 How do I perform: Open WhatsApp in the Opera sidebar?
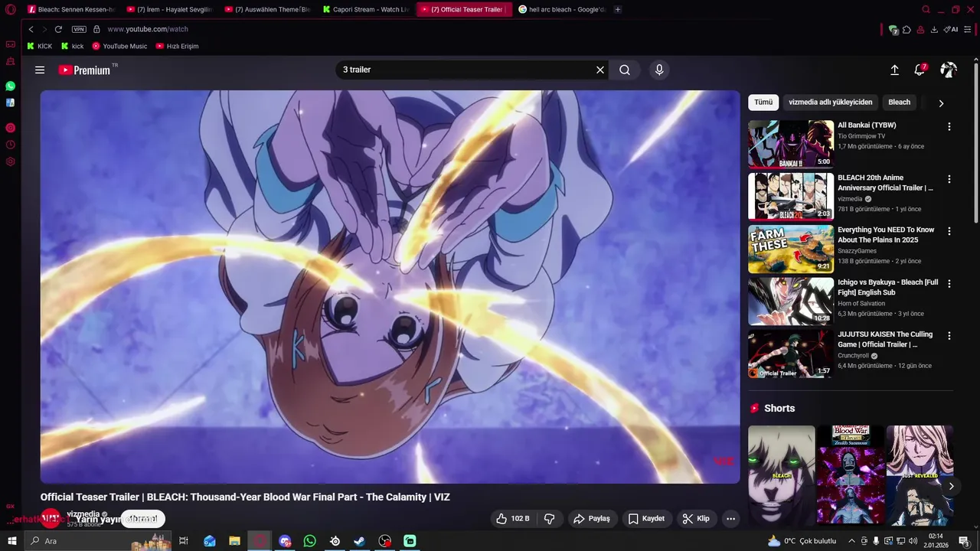[11, 86]
